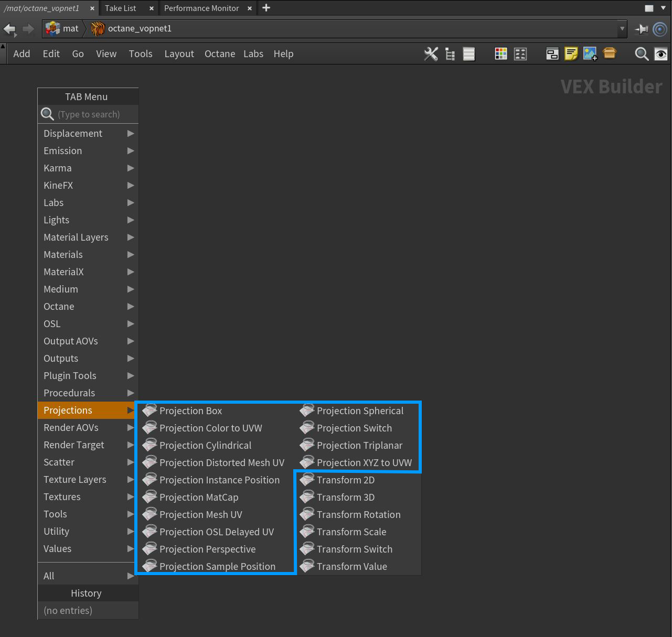Click the network box icon
Screen dimensions: 672x637
tap(552, 54)
